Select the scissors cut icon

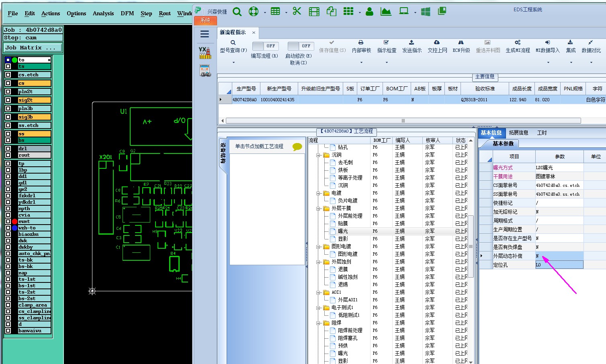point(297,11)
